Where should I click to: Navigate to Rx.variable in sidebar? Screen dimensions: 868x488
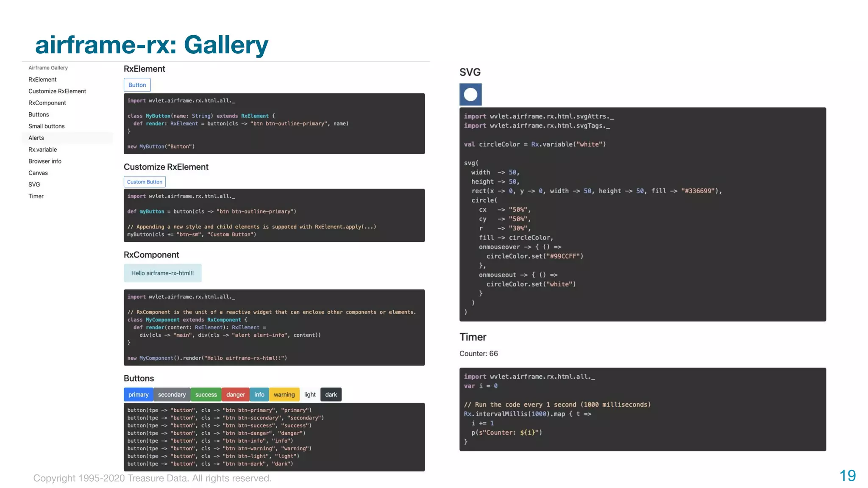click(x=42, y=150)
